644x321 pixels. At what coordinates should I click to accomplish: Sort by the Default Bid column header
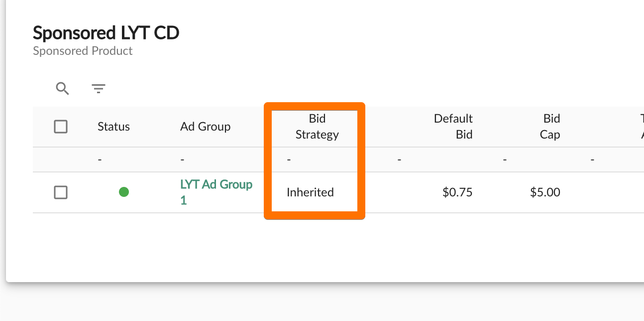453,127
